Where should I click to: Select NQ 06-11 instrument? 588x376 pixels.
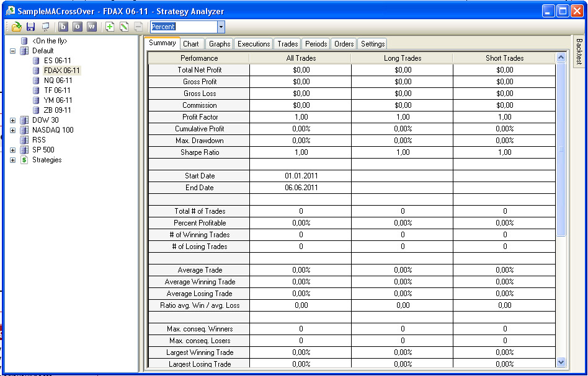point(58,81)
